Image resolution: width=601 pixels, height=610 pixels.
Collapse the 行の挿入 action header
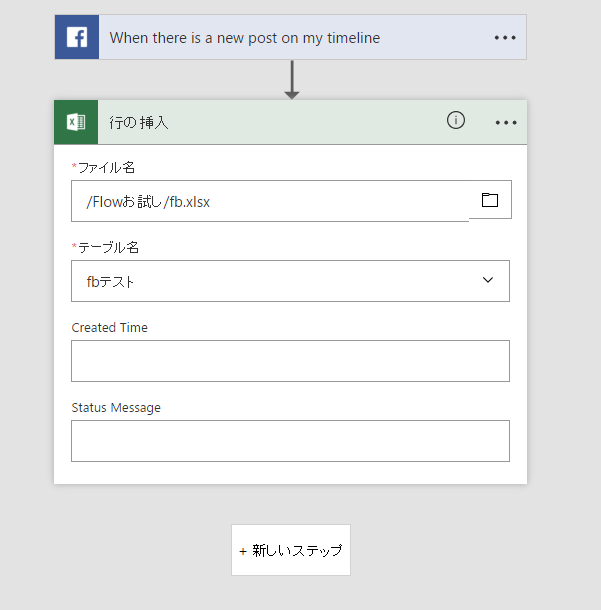[x=291, y=122]
